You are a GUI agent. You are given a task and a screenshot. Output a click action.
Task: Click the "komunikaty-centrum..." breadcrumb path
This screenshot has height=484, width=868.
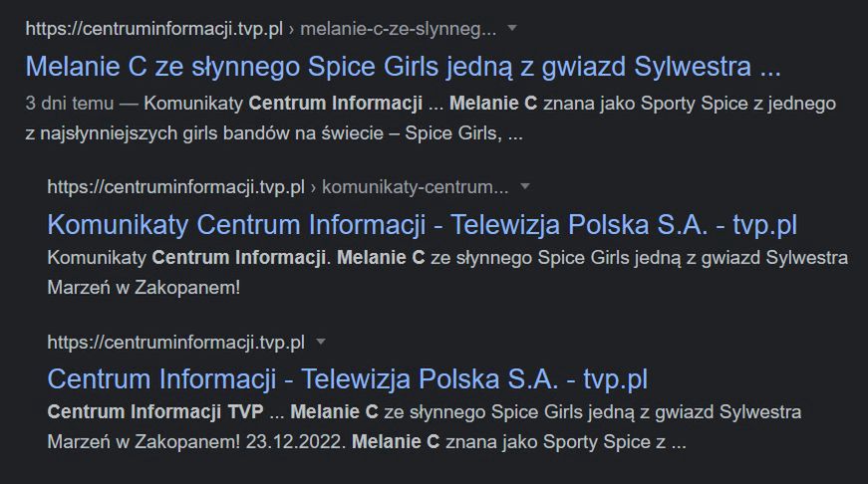tap(416, 186)
